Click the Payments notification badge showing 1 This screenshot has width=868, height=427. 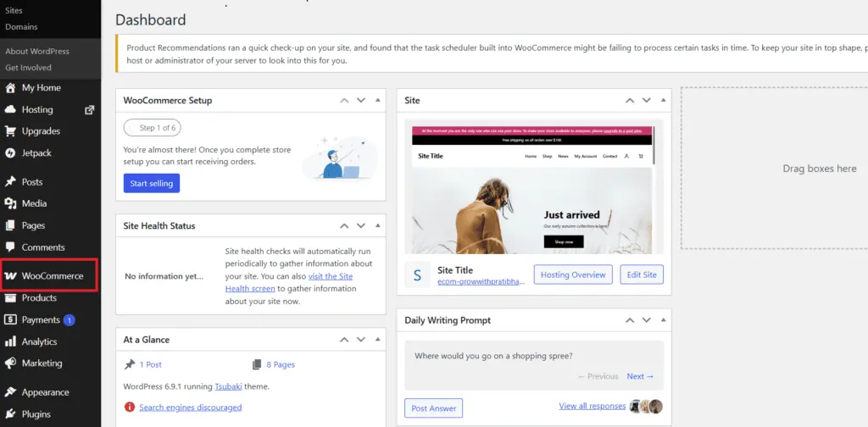pyautogui.click(x=70, y=319)
